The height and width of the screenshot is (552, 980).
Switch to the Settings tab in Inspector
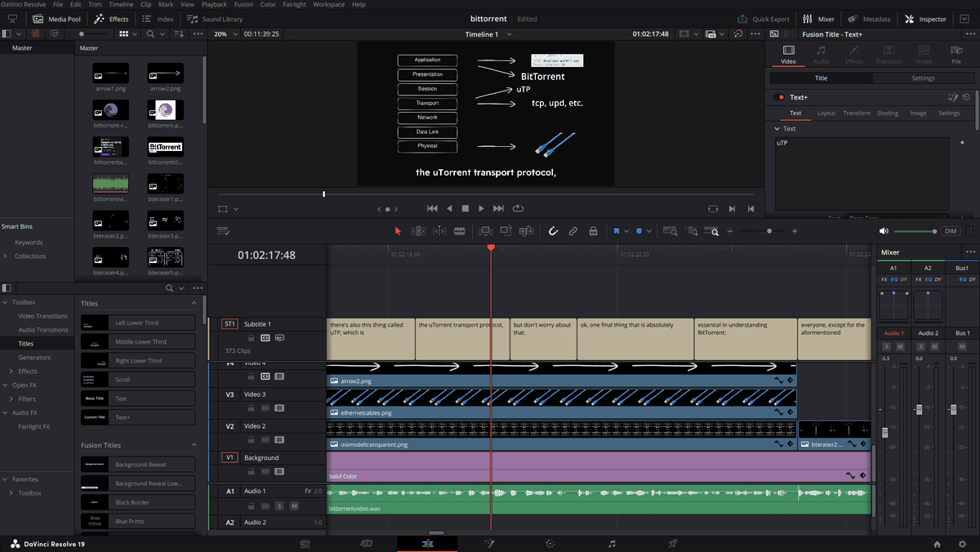tap(923, 78)
